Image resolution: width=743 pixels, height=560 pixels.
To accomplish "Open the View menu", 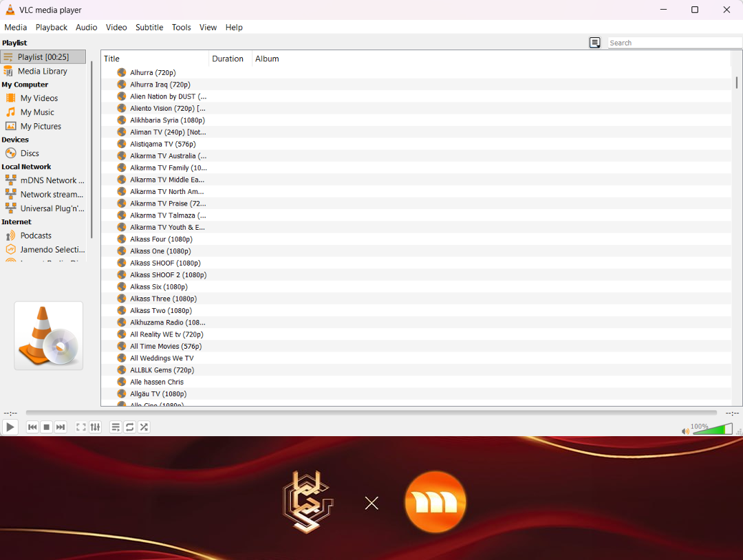I will 208,28.
